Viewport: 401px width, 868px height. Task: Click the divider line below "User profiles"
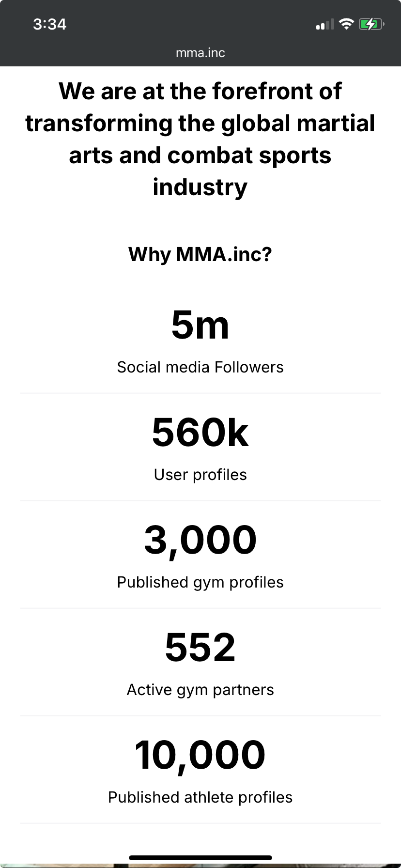point(200,500)
